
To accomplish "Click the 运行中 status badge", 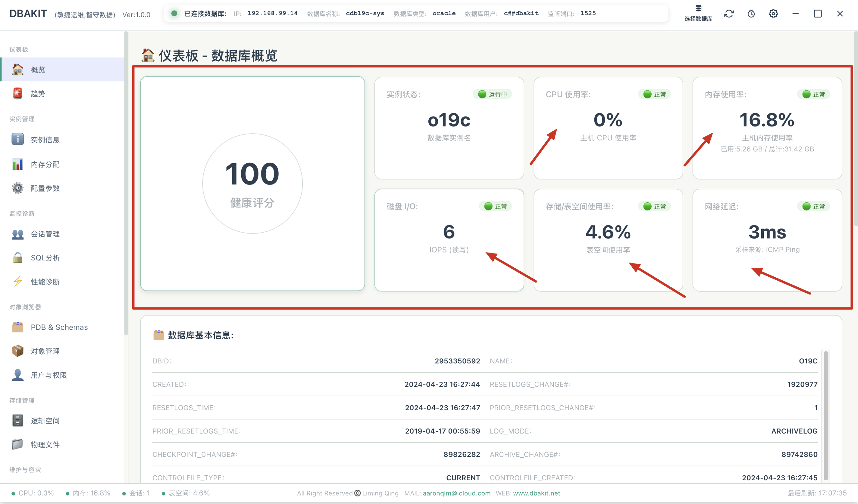I will click(492, 94).
